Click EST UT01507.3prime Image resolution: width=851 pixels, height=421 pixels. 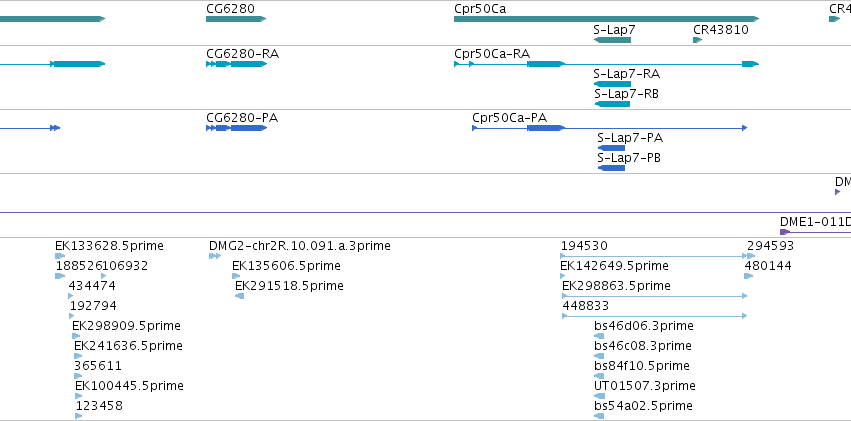pyautogui.click(x=599, y=396)
